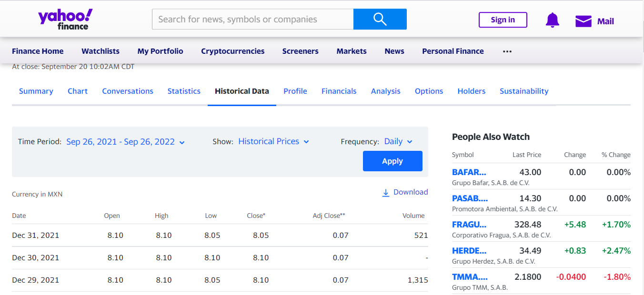Click the Dec 30, 2021 date cell
This screenshot has height=295, width=644.
point(36,257)
